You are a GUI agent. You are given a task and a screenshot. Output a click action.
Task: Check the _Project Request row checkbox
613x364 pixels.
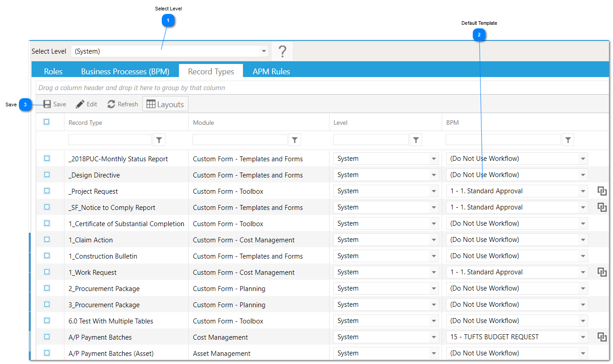[x=47, y=191]
